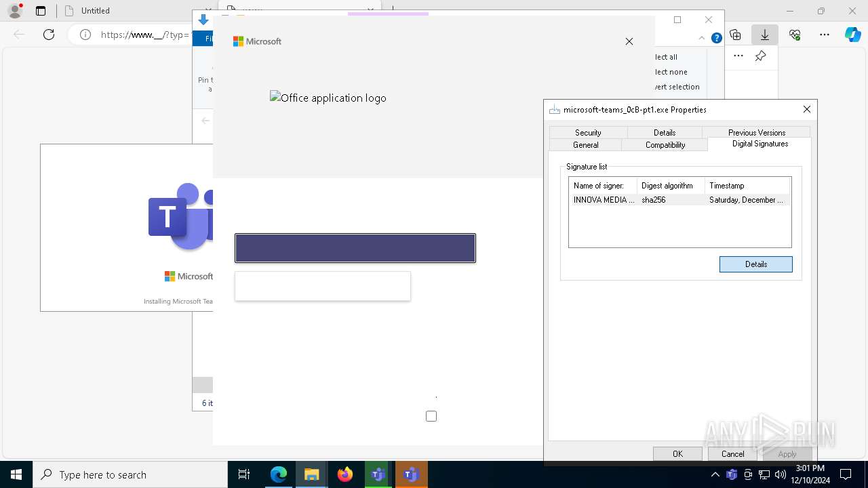This screenshot has height=488, width=868.
Task: Switch to the General tab
Action: point(586,145)
